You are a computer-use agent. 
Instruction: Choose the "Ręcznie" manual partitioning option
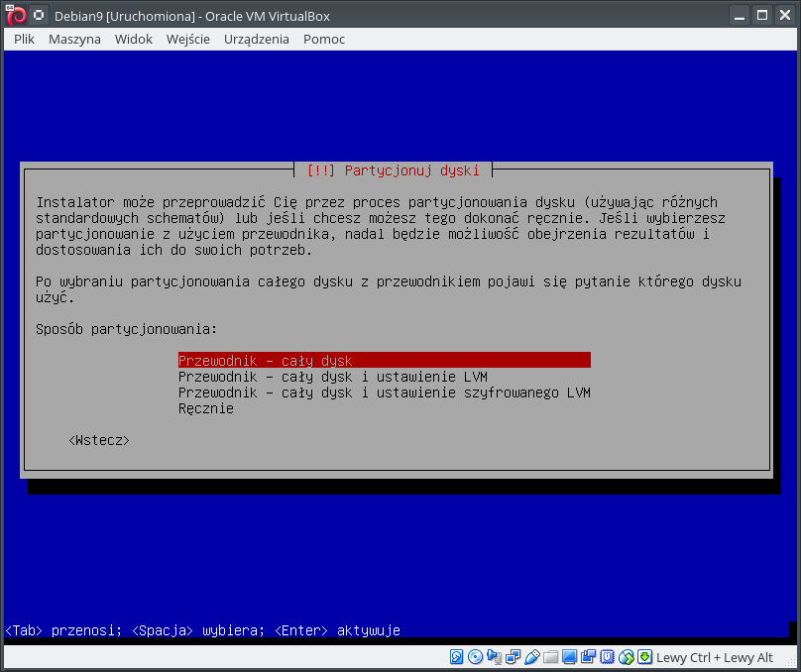pyautogui.click(x=206, y=408)
